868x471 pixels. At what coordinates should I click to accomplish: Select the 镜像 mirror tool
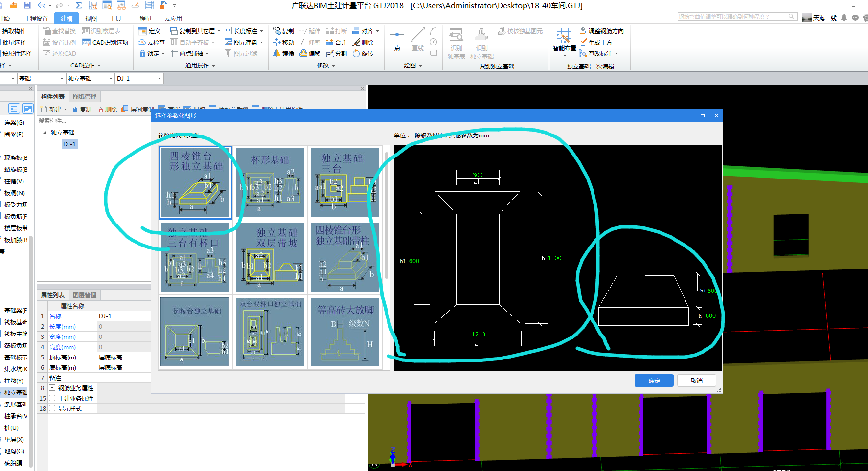tap(284, 53)
